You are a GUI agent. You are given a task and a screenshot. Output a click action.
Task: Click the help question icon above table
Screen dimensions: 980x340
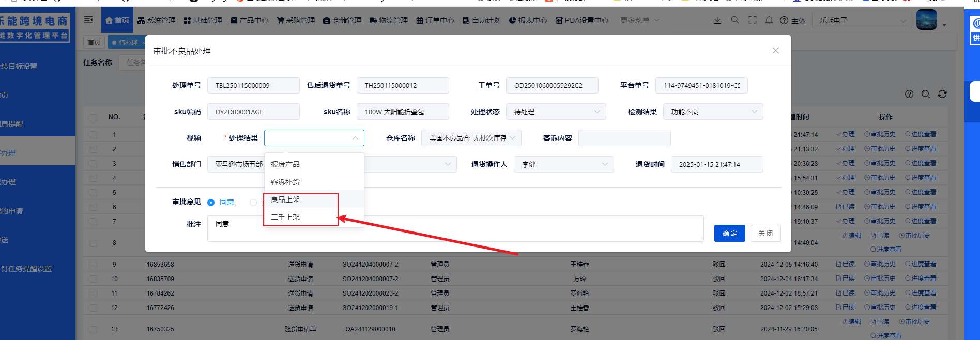[x=909, y=94]
